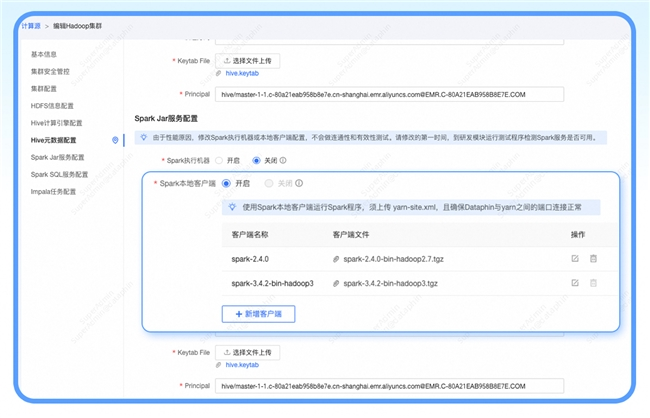This screenshot has height=418, width=650.
Task: Click paperclip icon of spark-2.4.0-bin-hadoop2.7.tgz
Action: [336, 258]
